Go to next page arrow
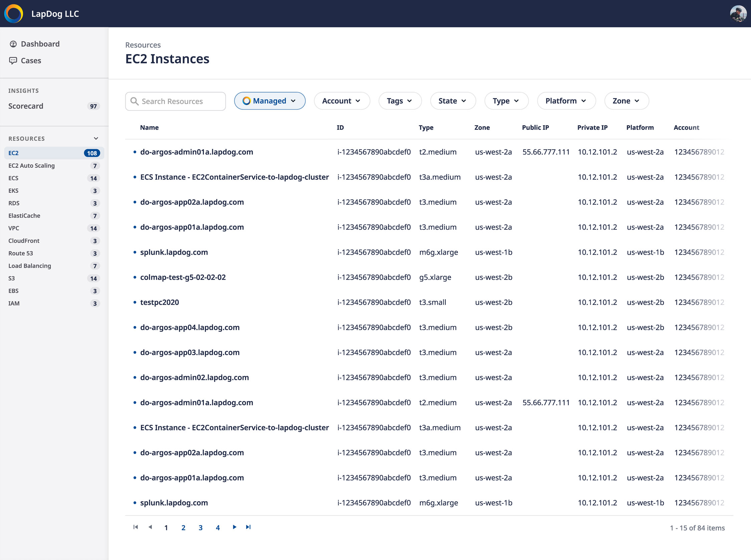This screenshot has width=751, height=560. [234, 527]
